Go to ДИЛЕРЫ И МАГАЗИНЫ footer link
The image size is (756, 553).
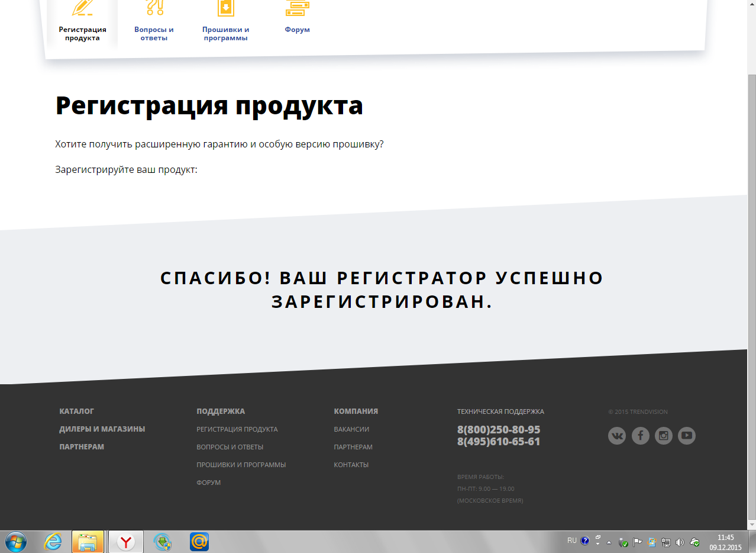[x=102, y=429]
